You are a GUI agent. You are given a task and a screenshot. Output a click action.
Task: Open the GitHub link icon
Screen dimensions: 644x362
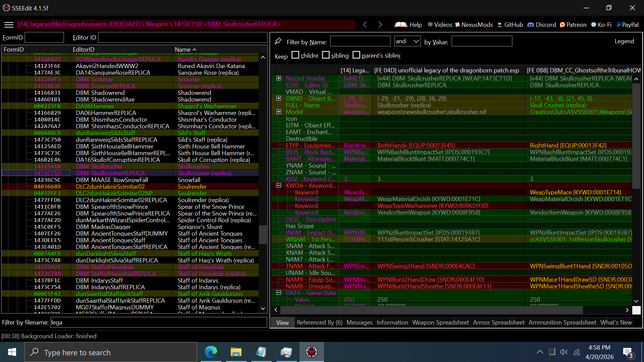499,25
